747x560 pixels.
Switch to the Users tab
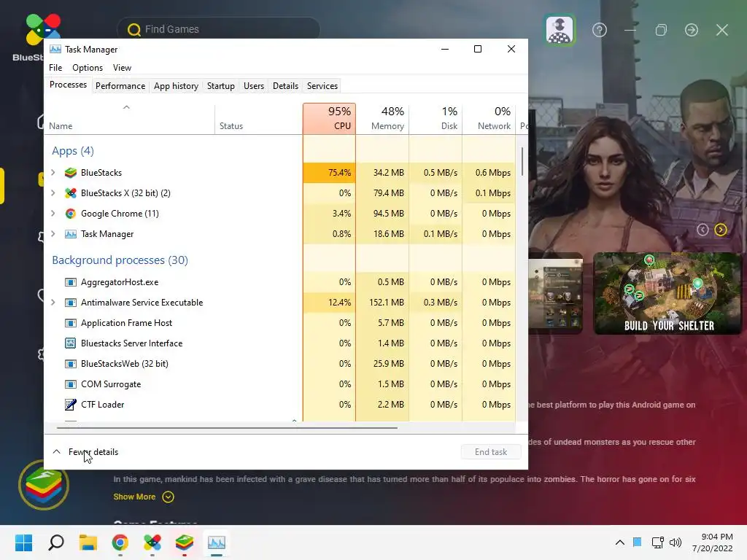[253, 86]
